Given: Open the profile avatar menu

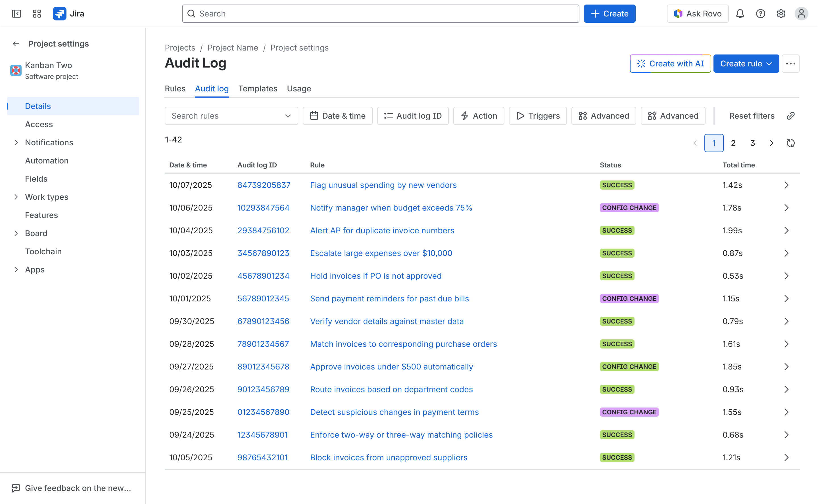Looking at the screenshot, I should (x=801, y=14).
